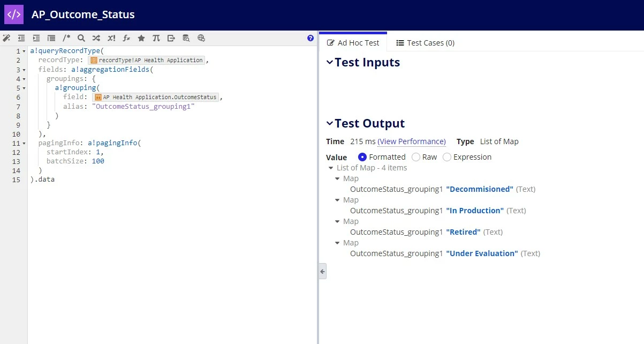
Task: Click the AP_Outcome_Status title
Action: (83, 14)
